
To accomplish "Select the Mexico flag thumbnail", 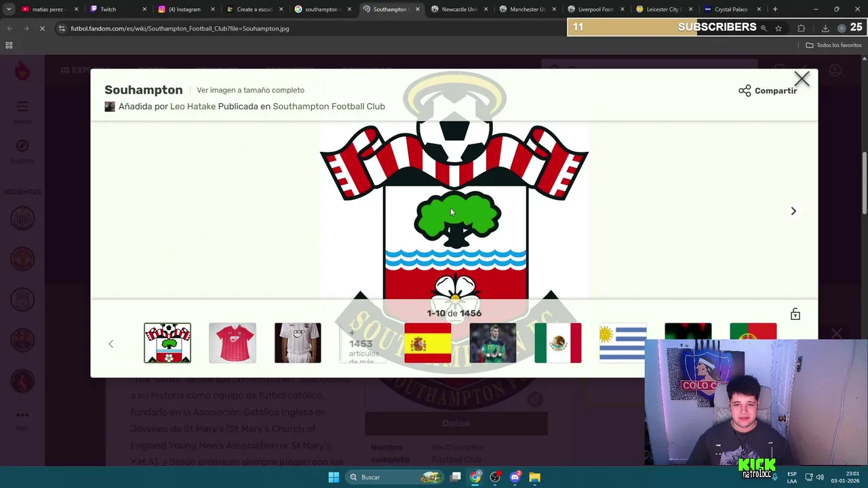I will 558,343.
